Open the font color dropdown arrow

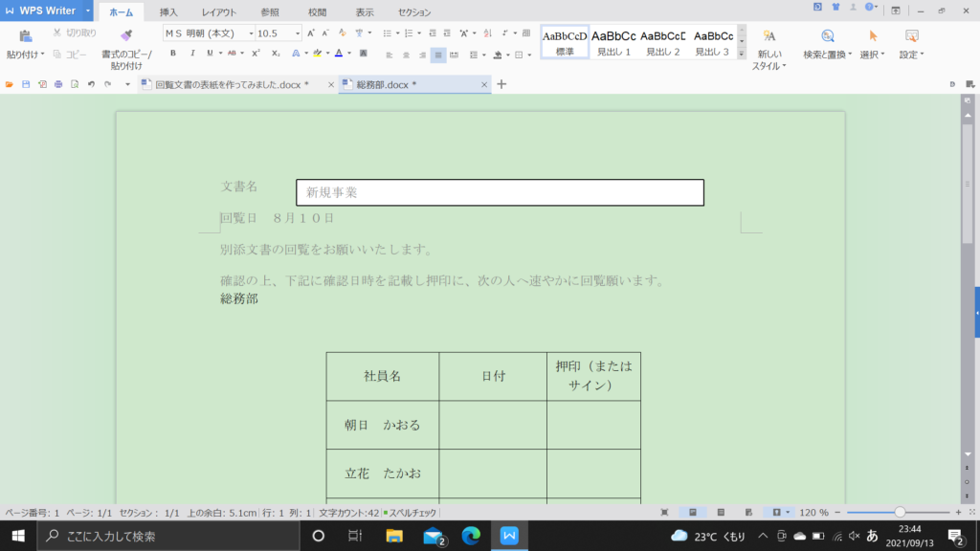(x=349, y=55)
